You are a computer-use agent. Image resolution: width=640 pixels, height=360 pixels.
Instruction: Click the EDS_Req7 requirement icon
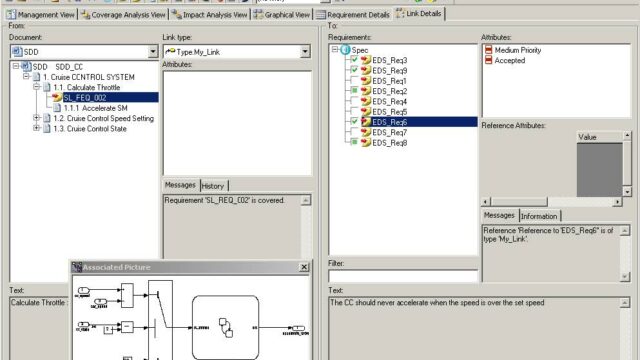pyautogui.click(x=366, y=132)
